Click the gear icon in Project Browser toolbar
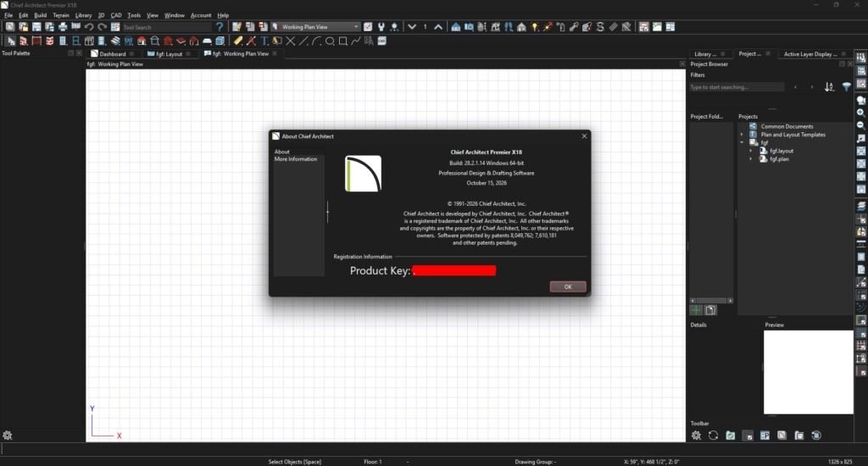This screenshot has height=466, width=868. click(696, 435)
